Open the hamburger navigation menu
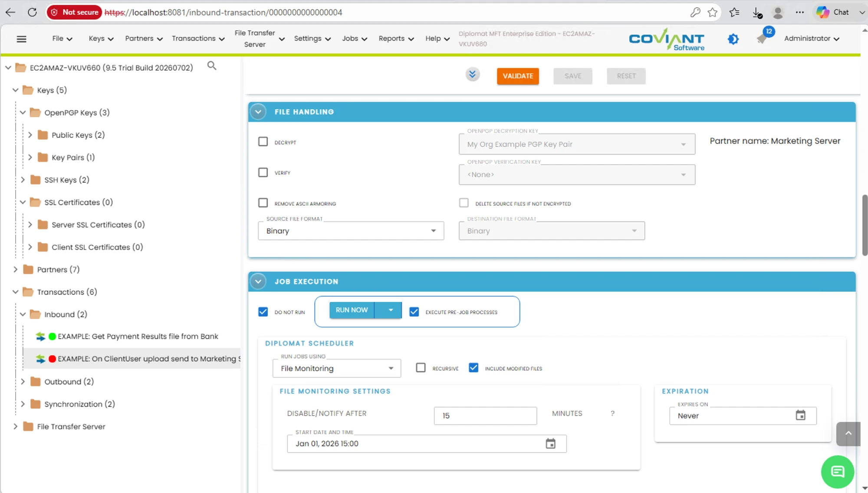 (21, 39)
